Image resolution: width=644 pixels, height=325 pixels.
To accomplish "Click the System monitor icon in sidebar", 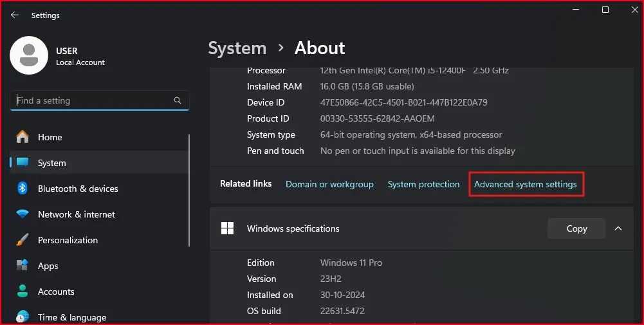I will point(23,163).
